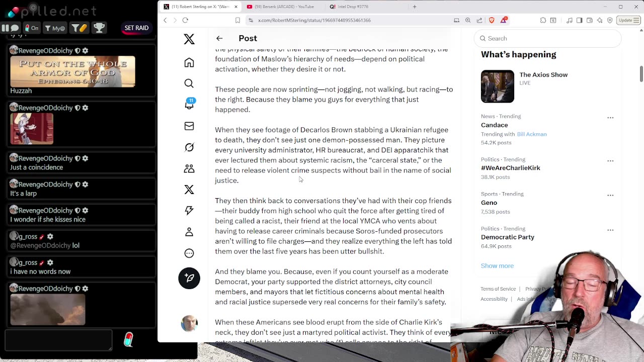The height and width of the screenshot is (362, 644).
Task: Open 'Put on the whole armor of God' image
Action: (72, 71)
